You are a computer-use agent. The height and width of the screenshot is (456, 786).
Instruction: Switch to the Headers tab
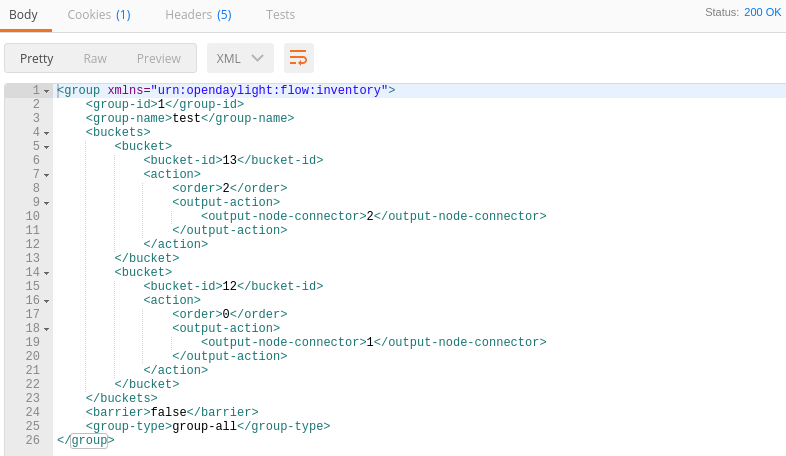[197, 15]
